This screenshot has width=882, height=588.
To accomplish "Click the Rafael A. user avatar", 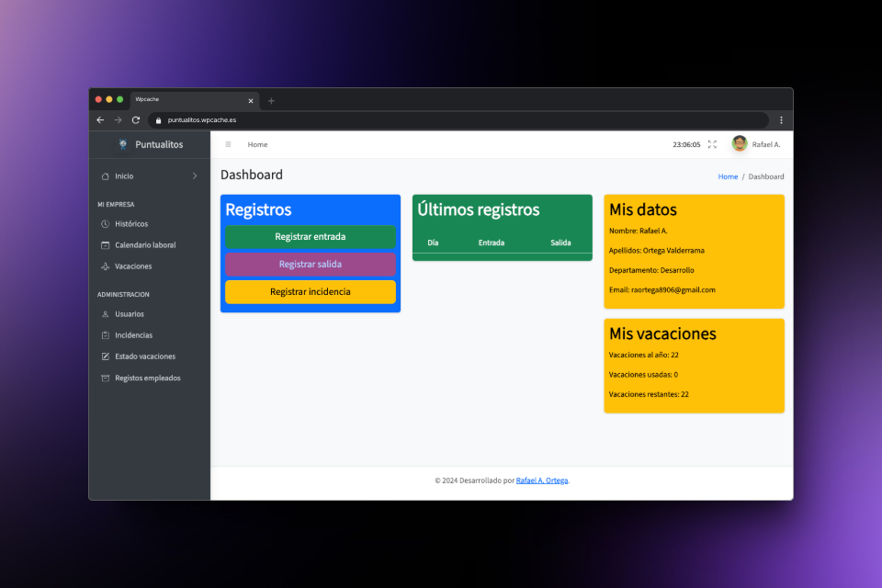I will pos(739,144).
